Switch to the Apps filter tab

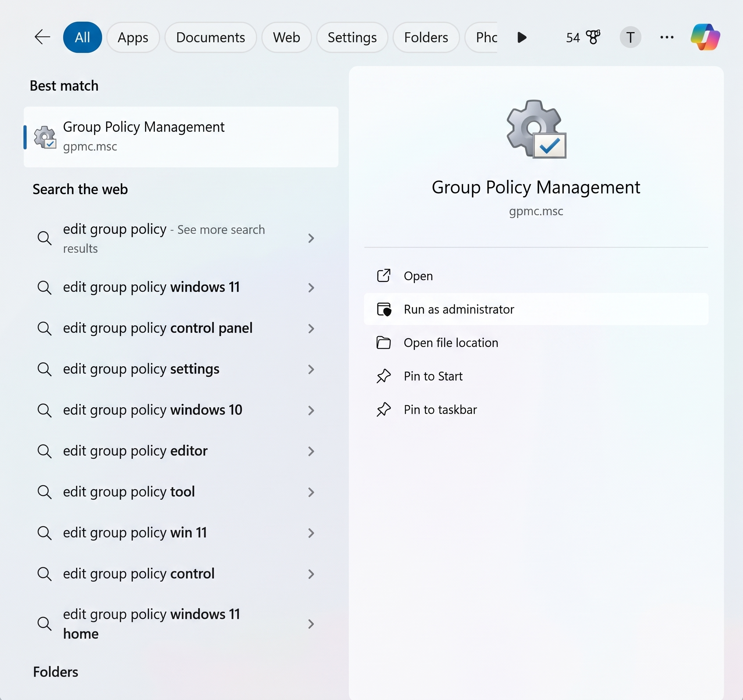point(133,37)
